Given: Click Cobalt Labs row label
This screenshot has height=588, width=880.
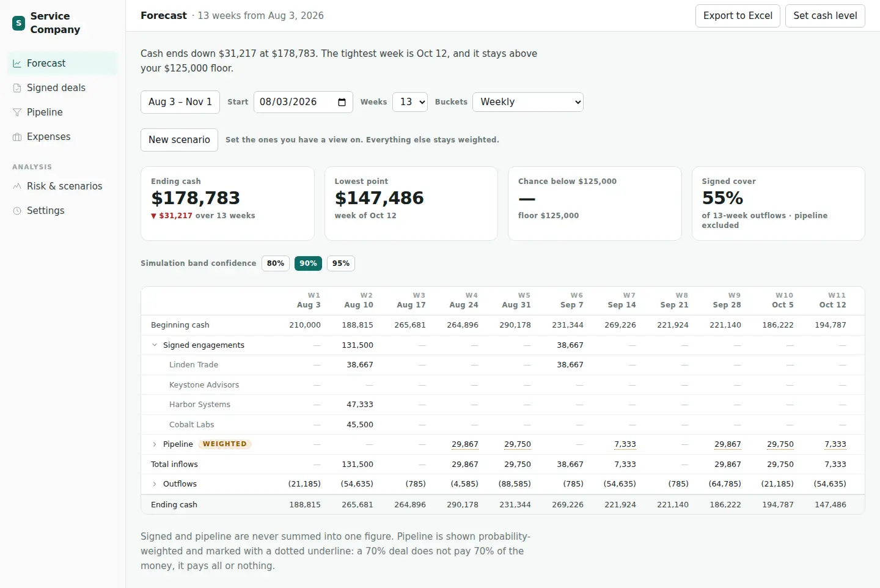Looking at the screenshot, I should [192, 425].
